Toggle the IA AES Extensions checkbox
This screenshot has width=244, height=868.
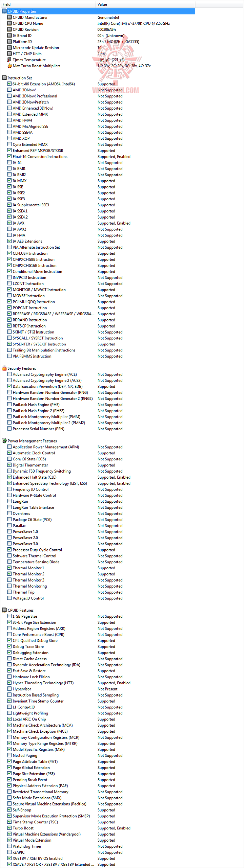(9, 241)
